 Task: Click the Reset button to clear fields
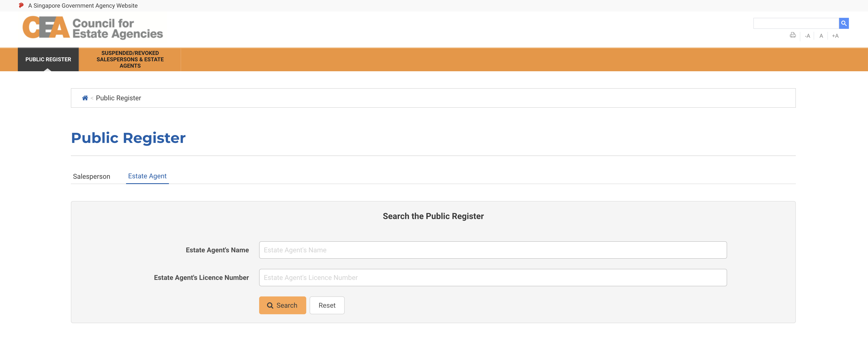point(327,305)
